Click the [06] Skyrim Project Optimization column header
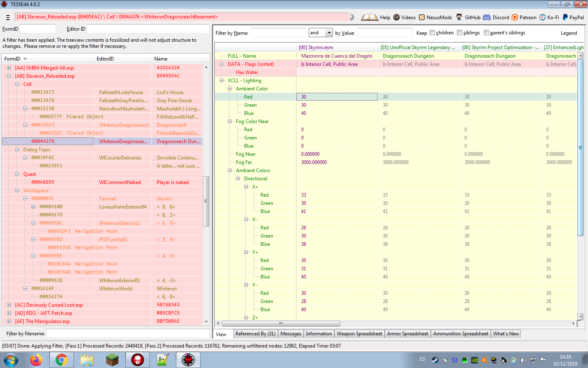Viewport: 588px width, 368px height. click(x=500, y=47)
